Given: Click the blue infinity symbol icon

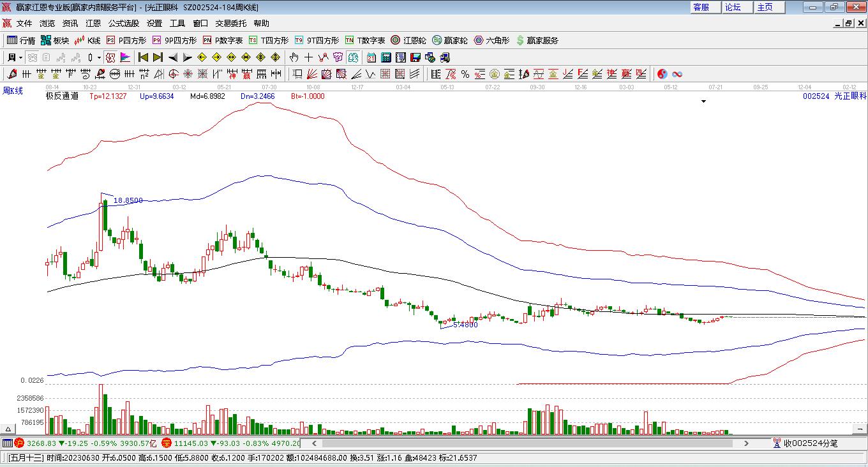Looking at the screenshot, I should (x=677, y=74).
